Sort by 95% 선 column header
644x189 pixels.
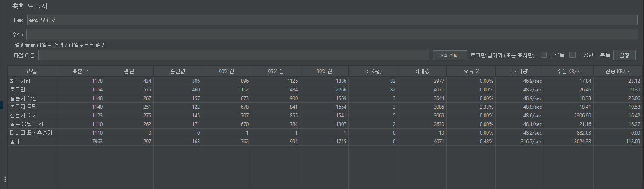coord(275,71)
